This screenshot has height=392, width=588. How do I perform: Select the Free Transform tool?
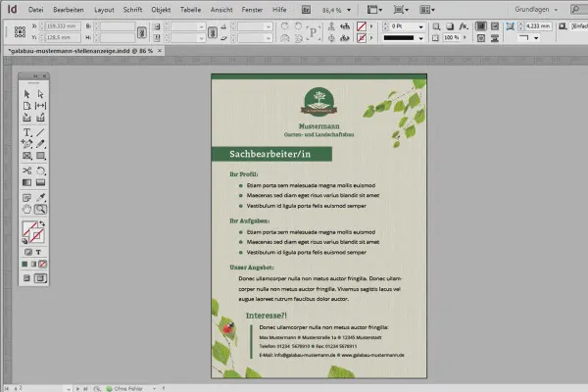(x=40, y=171)
